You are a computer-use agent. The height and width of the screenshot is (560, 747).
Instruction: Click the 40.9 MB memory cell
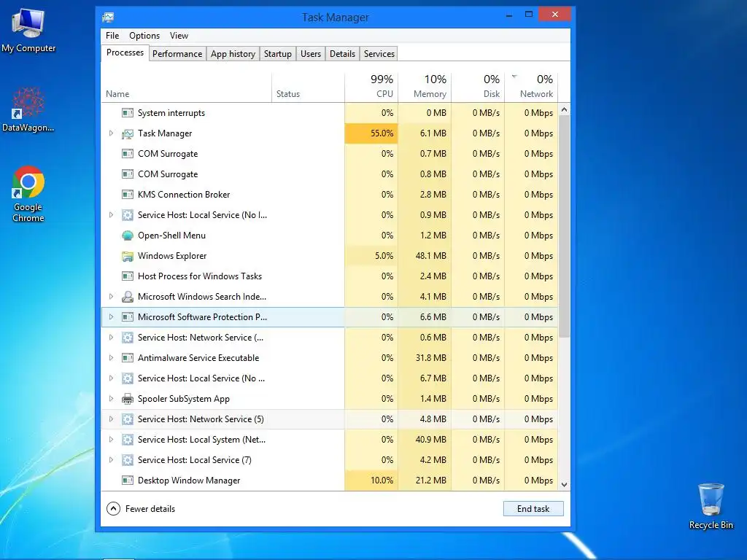click(425, 440)
